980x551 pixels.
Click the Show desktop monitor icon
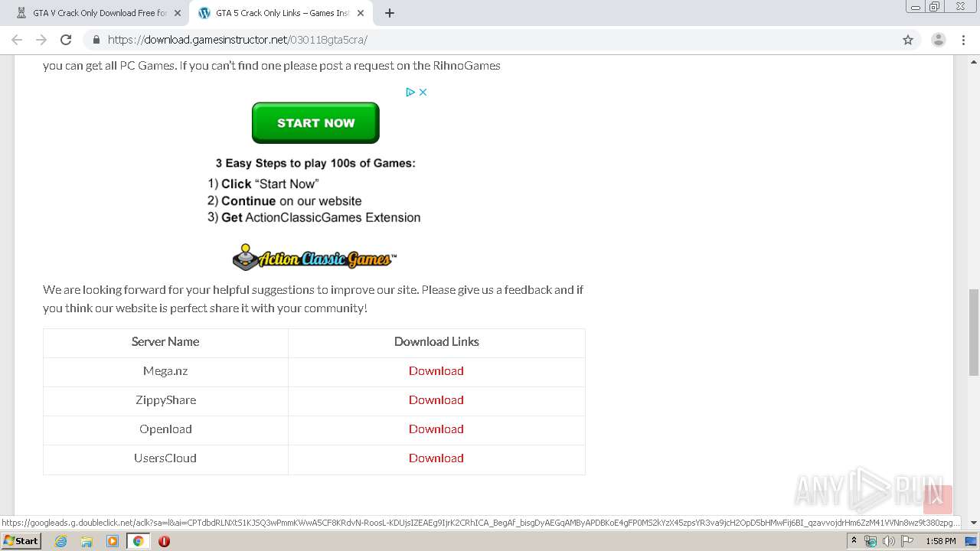click(x=972, y=541)
